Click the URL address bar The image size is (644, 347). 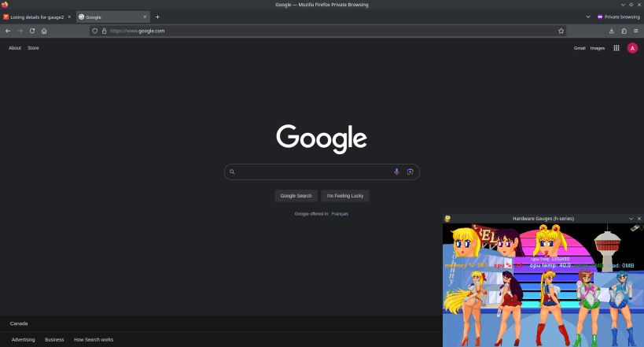pos(329,31)
